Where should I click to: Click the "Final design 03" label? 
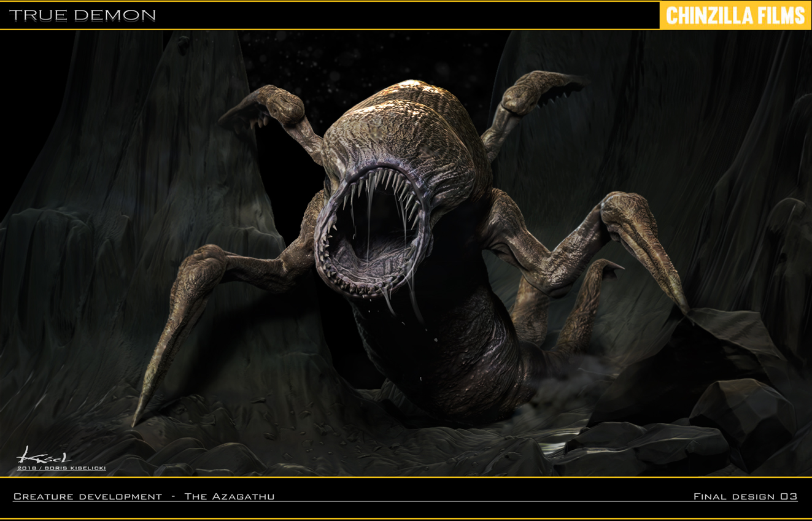tap(745, 496)
